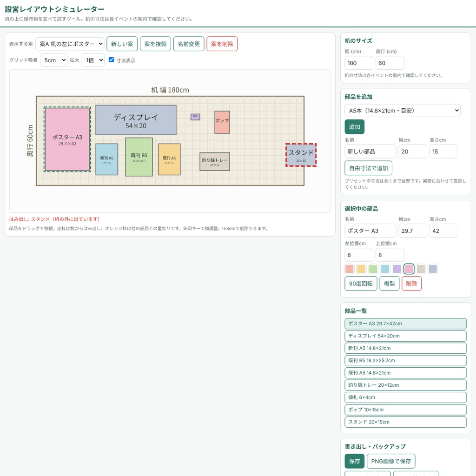Click the 自由寸法で追加 button
Image resolution: width=476 pixels, height=476 pixels.
(368, 168)
